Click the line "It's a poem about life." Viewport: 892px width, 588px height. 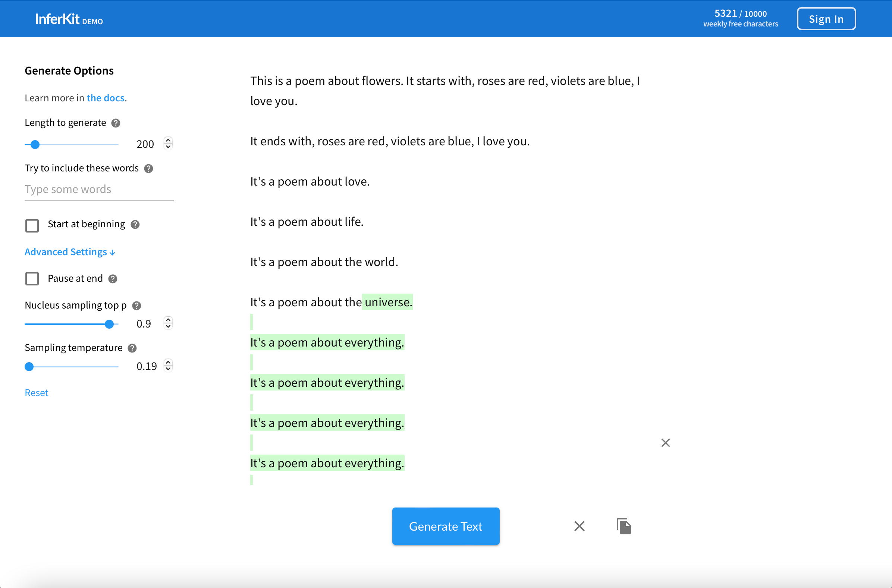coord(307,222)
